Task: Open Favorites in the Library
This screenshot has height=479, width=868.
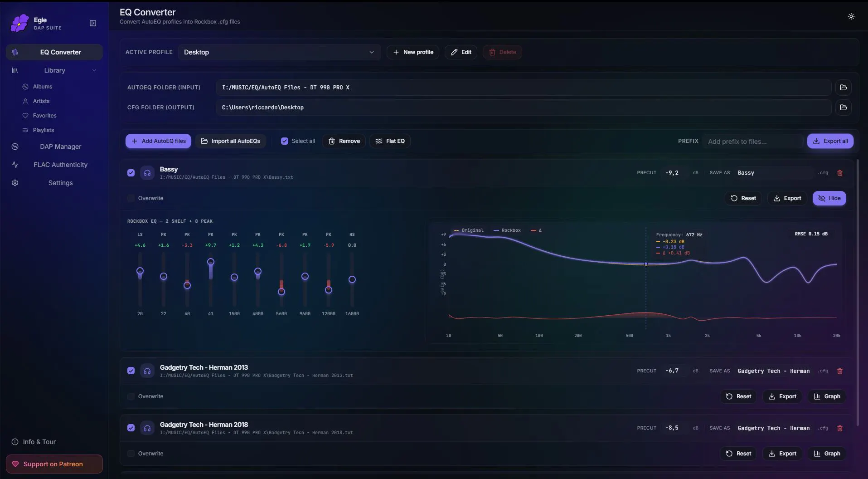Action: pyautogui.click(x=44, y=116)
